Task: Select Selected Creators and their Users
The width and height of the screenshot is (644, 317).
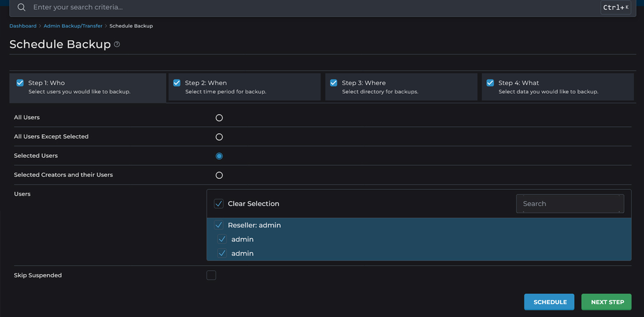Action: pyautogui.click(x=219, y=175)
